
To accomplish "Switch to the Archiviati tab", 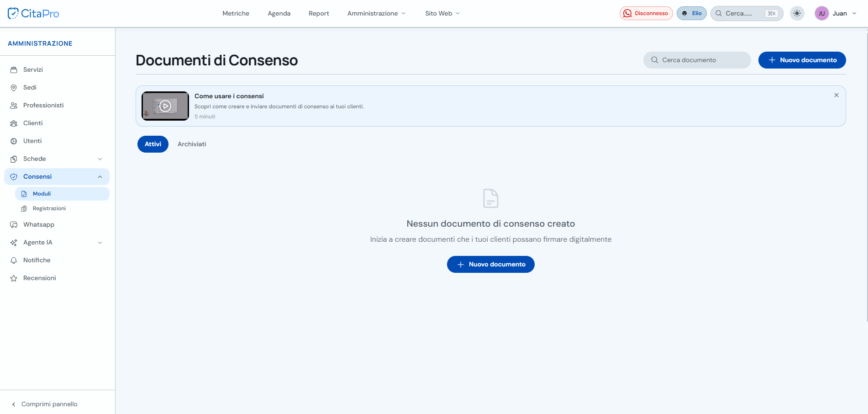I will point(192,144).
